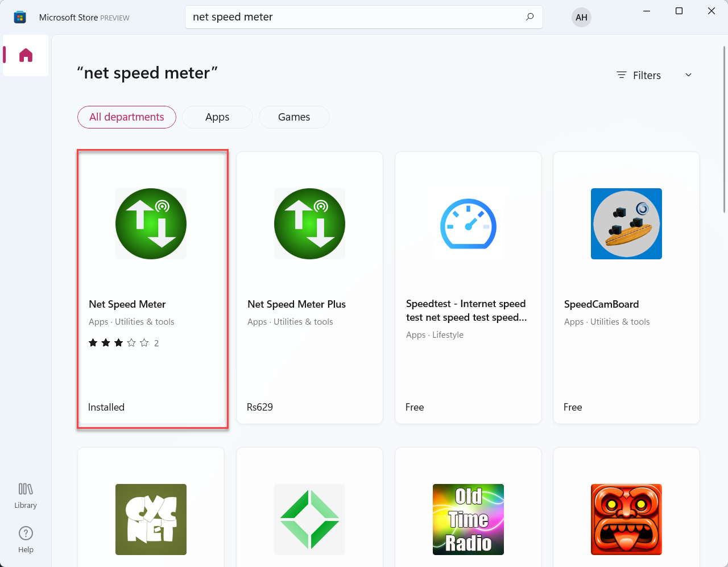Expand the Filters dropdown chevron
This screenshot has width=728, height=567.
(x=688, y=75)
